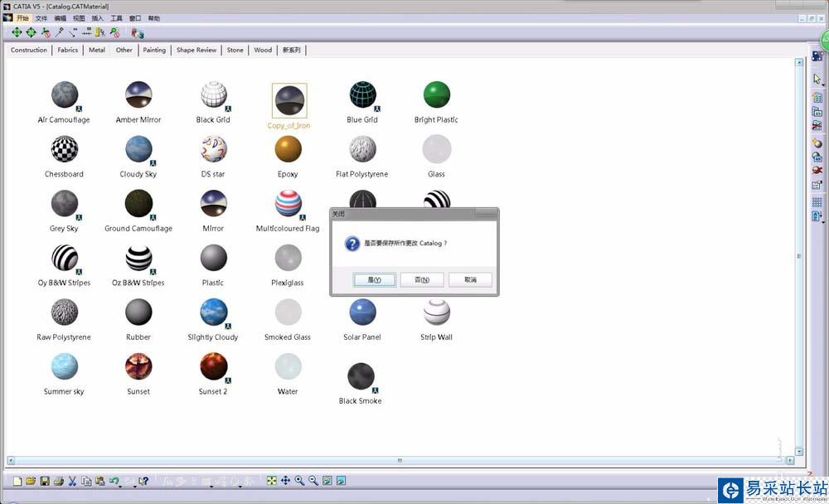
Task: Click the Undo arrow icon
Action: 113,481
